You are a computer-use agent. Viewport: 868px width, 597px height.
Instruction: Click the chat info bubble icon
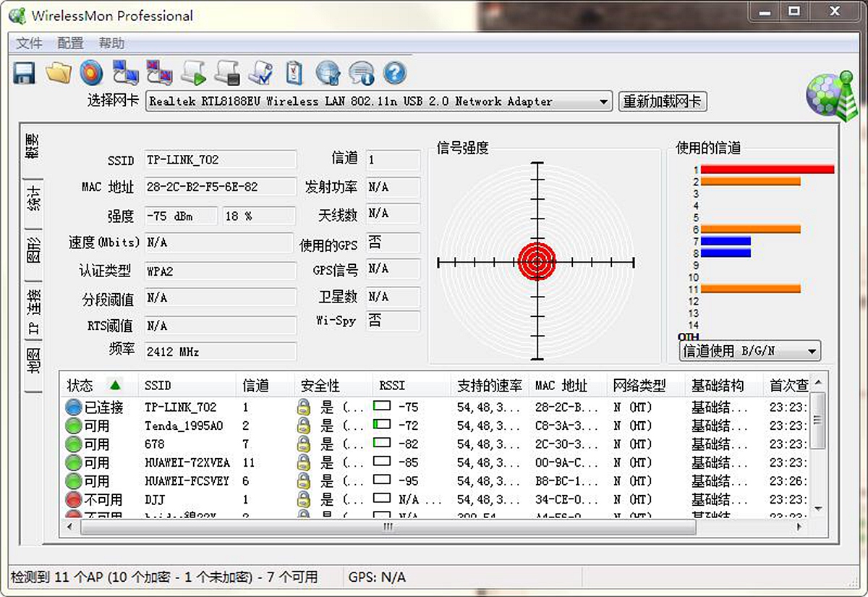(x=361, y=72)
